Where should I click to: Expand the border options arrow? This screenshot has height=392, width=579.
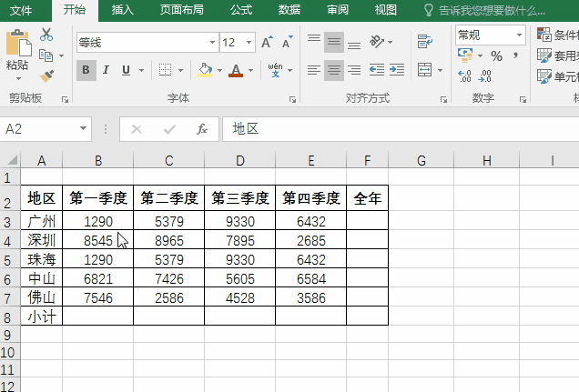pyautogui.click(x=180, y=70)
